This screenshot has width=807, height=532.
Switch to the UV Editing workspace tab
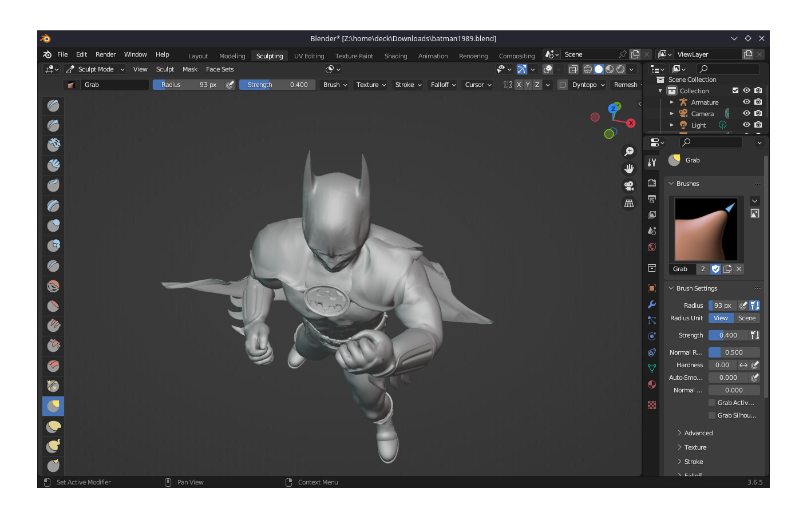tap(309, 56)
